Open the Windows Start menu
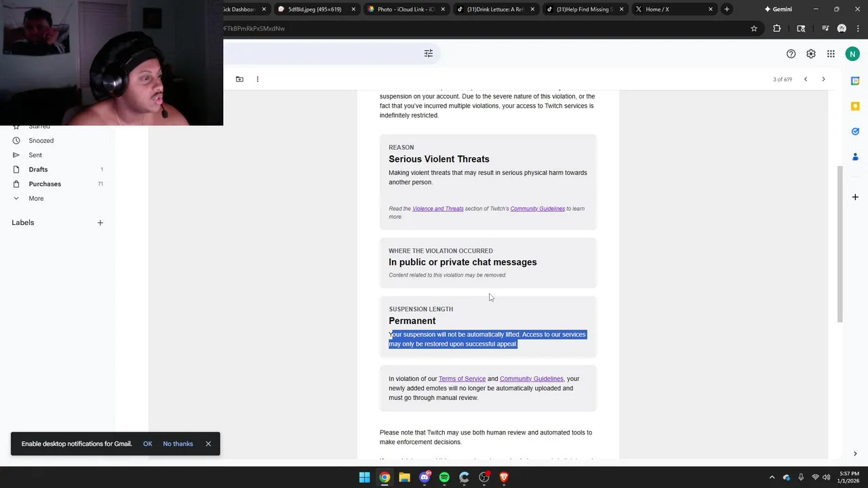Image resolution: width=868 pixels, height=488 pixels. coord(365,477)
